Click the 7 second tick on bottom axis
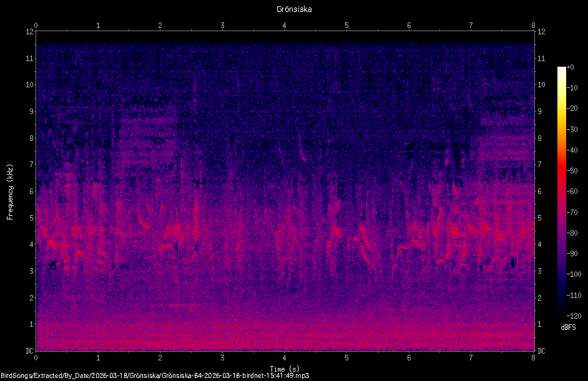Image resolution: width=588 pixels, height=381 pixels. 471,358
